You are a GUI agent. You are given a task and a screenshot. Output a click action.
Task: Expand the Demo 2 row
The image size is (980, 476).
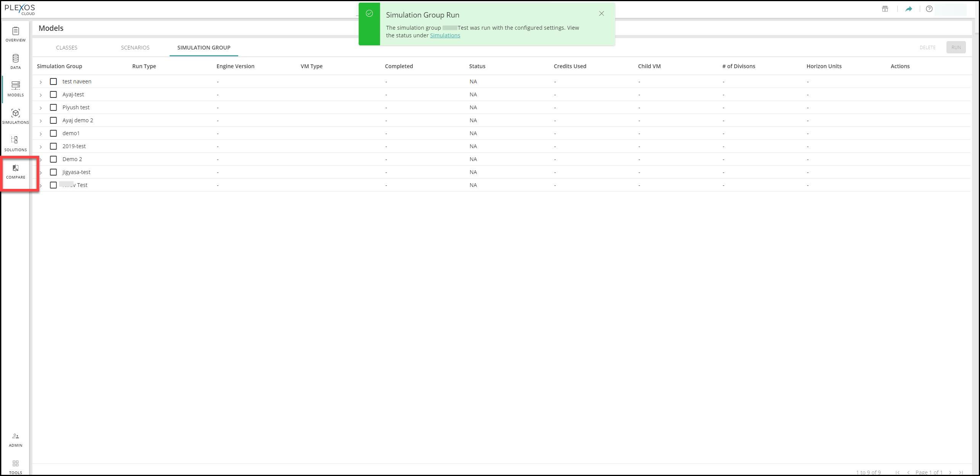(41, 160)
